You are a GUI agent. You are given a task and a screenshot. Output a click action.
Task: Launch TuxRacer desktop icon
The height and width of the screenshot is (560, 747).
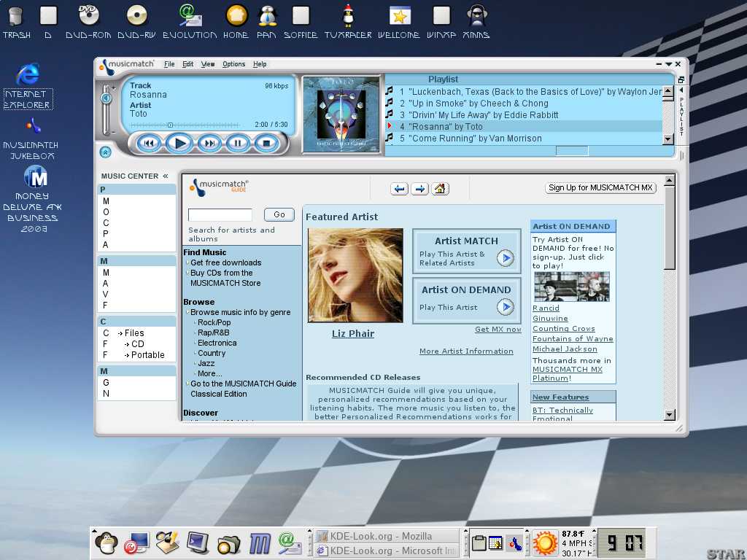point(348,21)
